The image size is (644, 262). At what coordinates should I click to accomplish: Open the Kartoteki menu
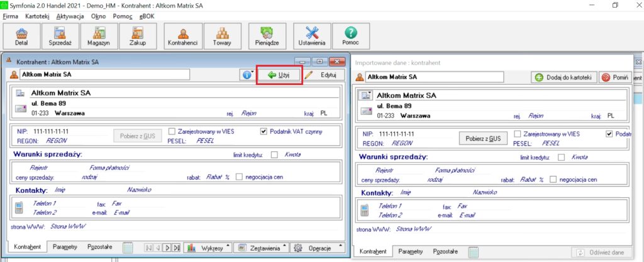click(37, 16)
